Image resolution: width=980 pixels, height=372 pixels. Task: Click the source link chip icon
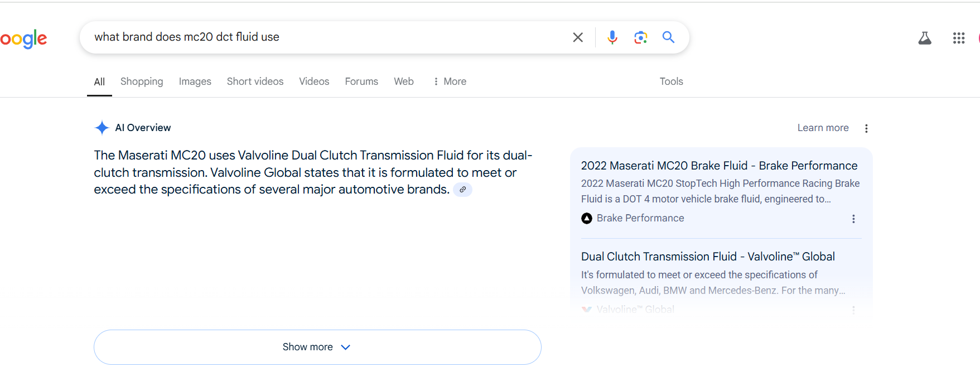click(x=462, y=190)
